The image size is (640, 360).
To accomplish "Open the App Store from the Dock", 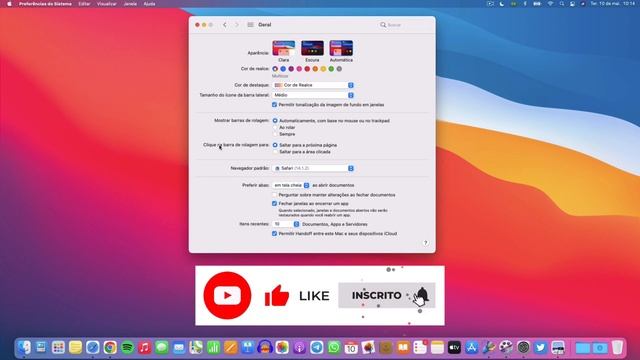I will click(x=472, y=347).
